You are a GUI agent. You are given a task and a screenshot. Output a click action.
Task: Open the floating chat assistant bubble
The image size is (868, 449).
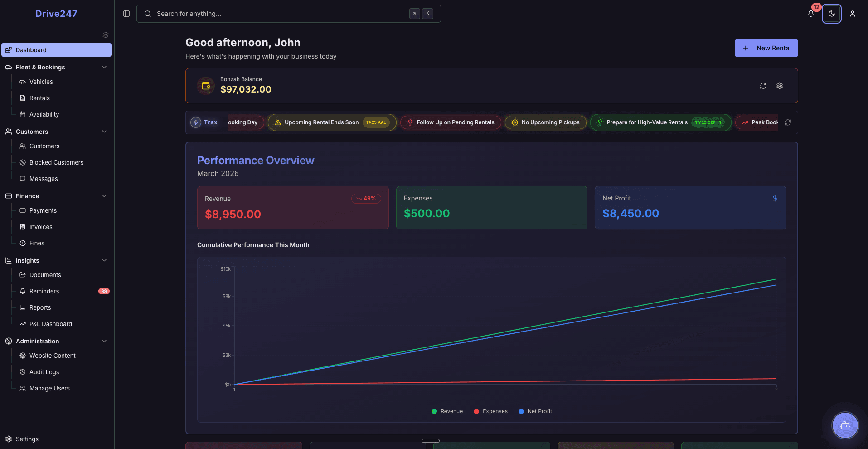click(845, 425)
